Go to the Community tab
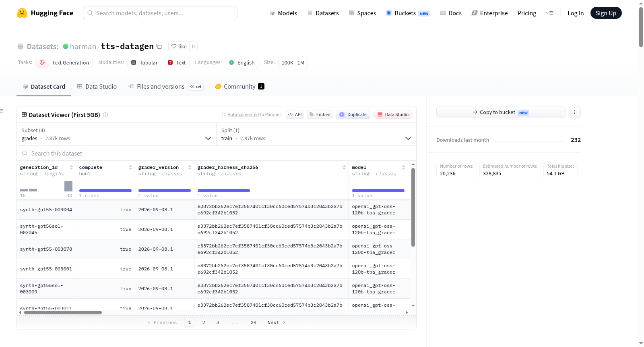This screenshot has height=347, width=644. (240, 86)
